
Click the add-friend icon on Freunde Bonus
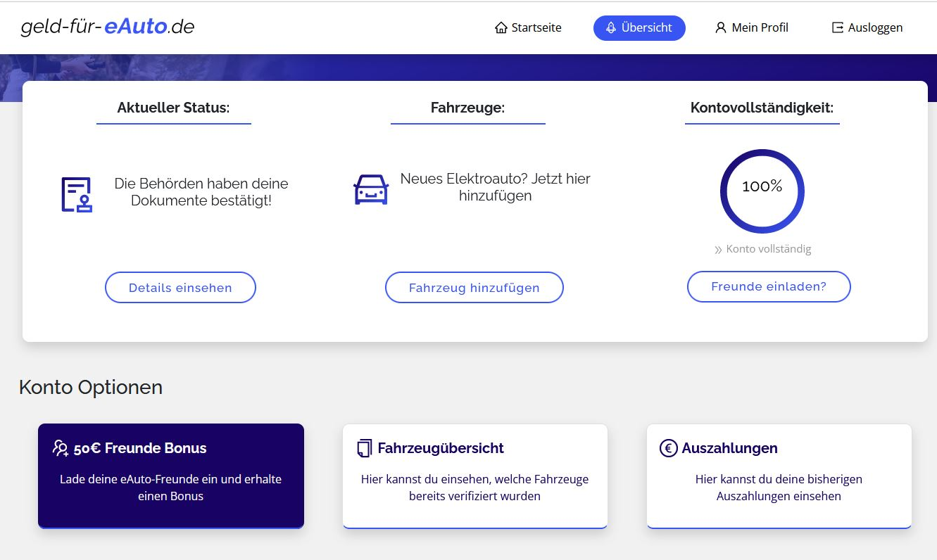pyautogui.click(x=61, y=448)
